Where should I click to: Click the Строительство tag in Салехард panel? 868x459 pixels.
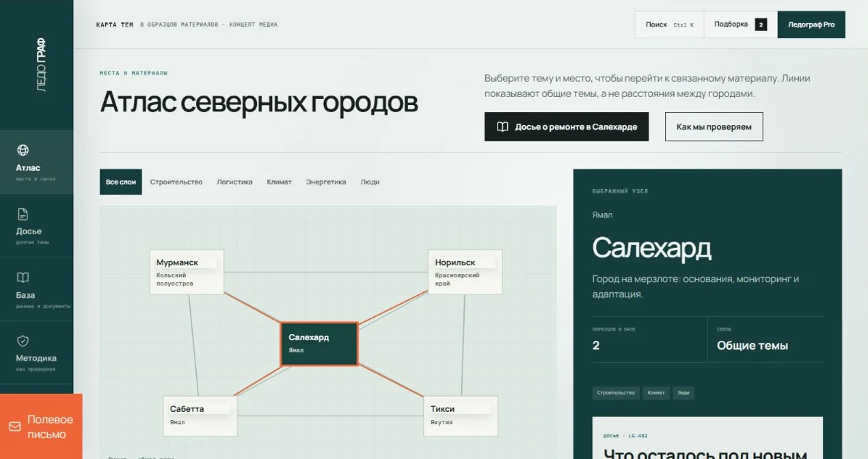(616, 393)
